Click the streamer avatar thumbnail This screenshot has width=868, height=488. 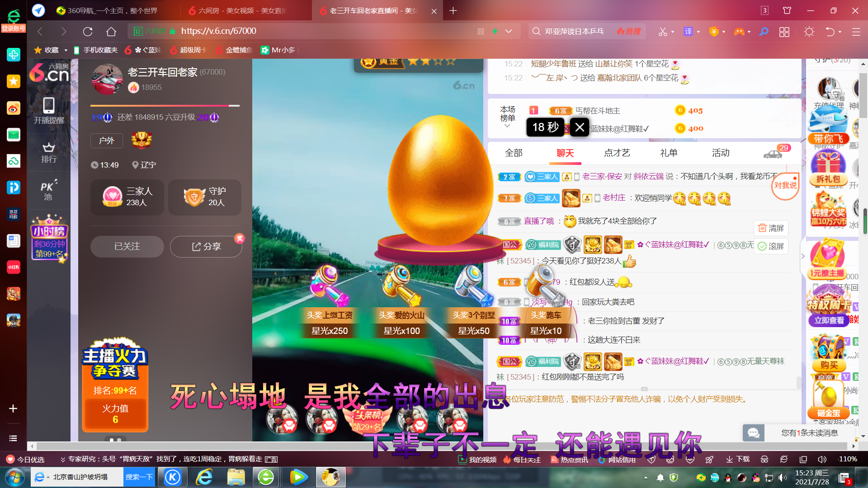tap(107, 79)
